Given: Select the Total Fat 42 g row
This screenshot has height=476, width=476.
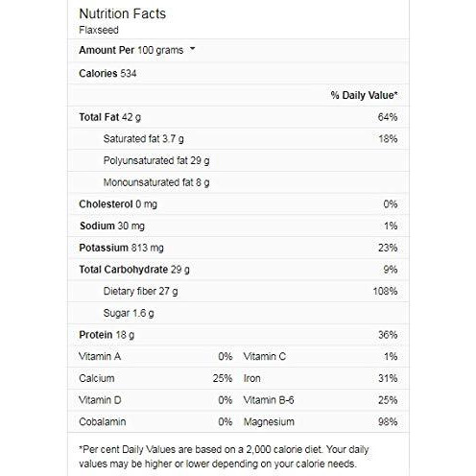Looking at the screenshot, I should click(238, 117).
